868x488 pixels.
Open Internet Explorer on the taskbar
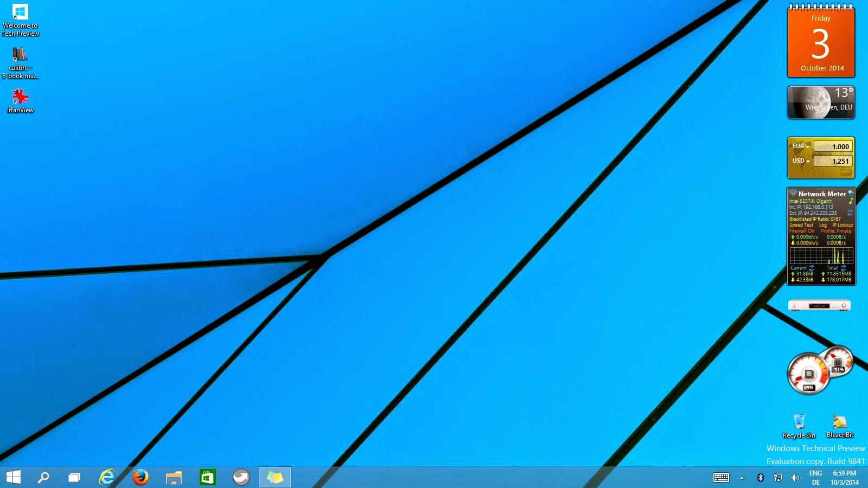(108, 478)
